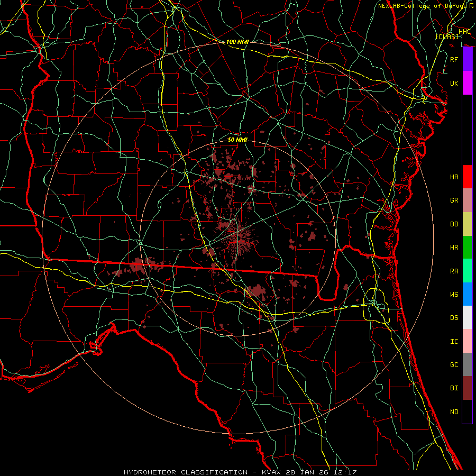Click the DS white legend swatch
476x476 pixels.
pyautogui.click(x=467, y=317)
